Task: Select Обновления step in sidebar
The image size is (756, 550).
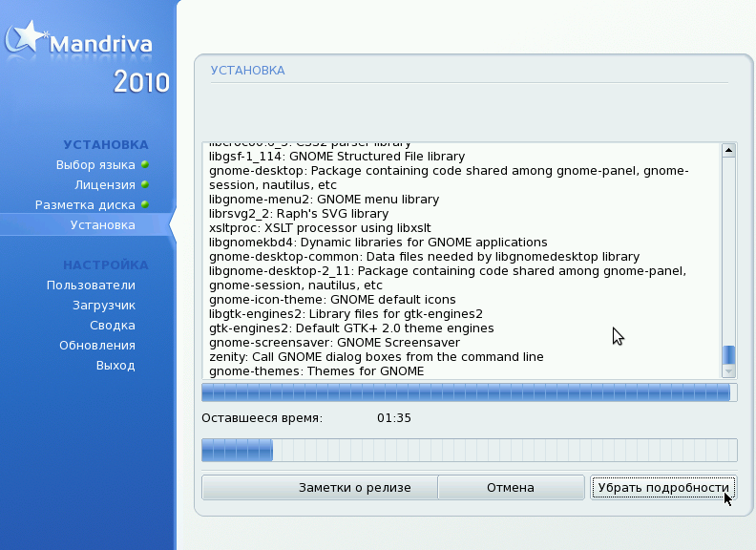Action: click(97, 346)
